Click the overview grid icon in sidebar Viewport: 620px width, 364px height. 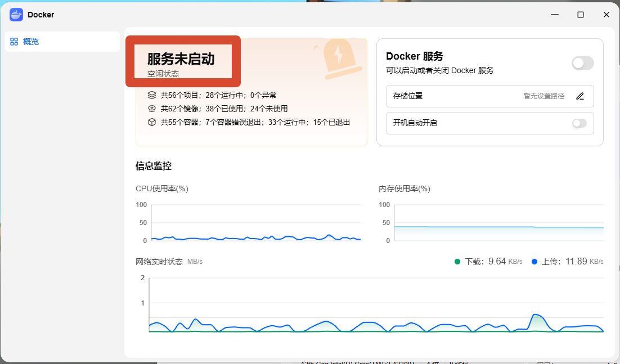(14, 42)
